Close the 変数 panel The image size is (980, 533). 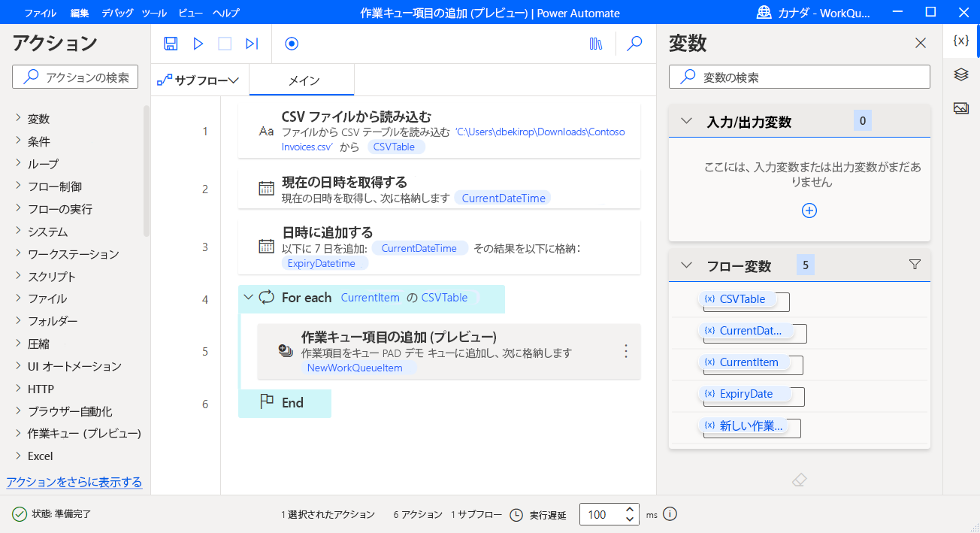[921, 43]
